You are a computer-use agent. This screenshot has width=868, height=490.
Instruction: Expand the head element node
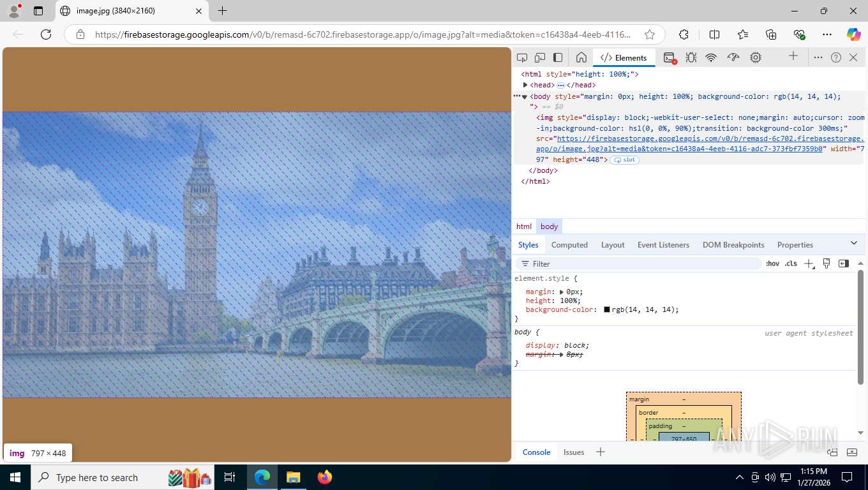525,85
